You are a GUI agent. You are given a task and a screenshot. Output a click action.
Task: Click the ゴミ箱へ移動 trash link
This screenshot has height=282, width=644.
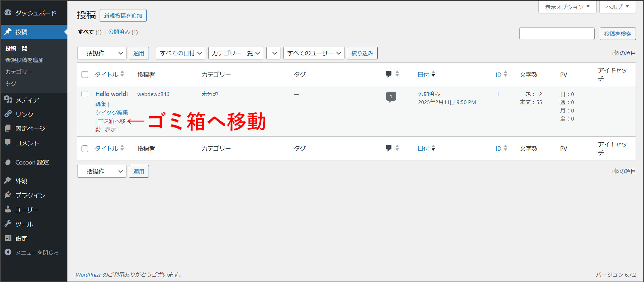[x=111, y=121]
